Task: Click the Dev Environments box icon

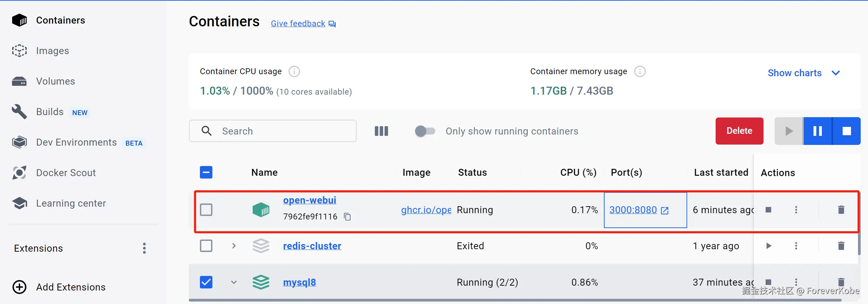Action: (19, 142)
